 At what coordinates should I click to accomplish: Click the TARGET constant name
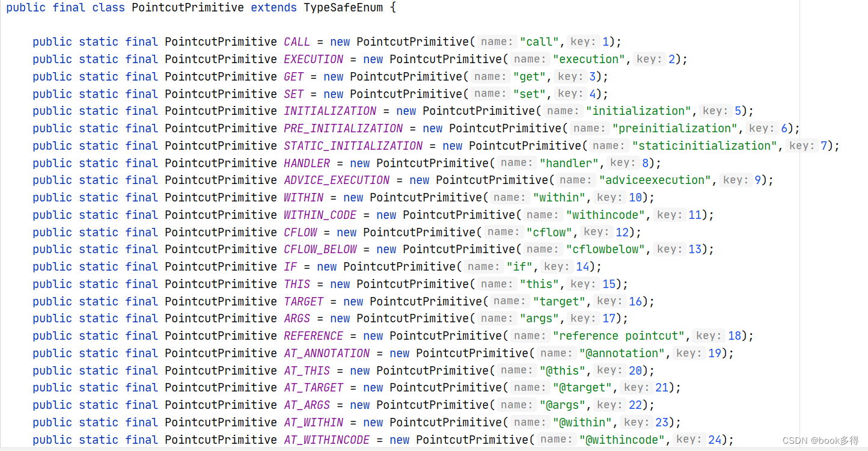click(304, 302)
